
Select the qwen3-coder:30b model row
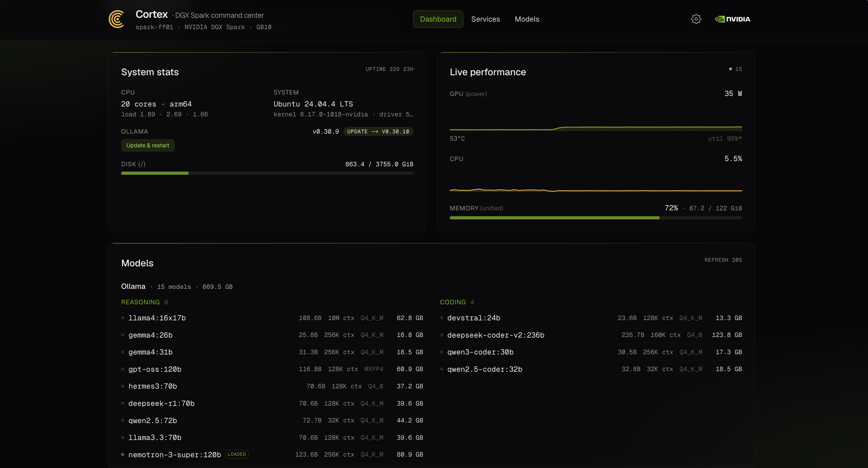[591, 352]
